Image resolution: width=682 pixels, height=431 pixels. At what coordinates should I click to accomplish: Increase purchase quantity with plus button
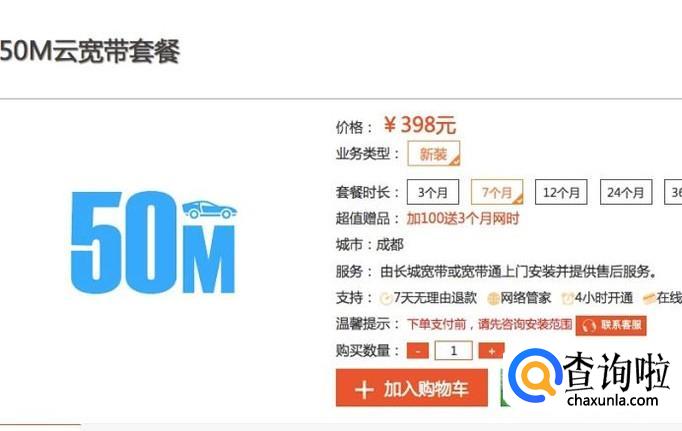491,351
